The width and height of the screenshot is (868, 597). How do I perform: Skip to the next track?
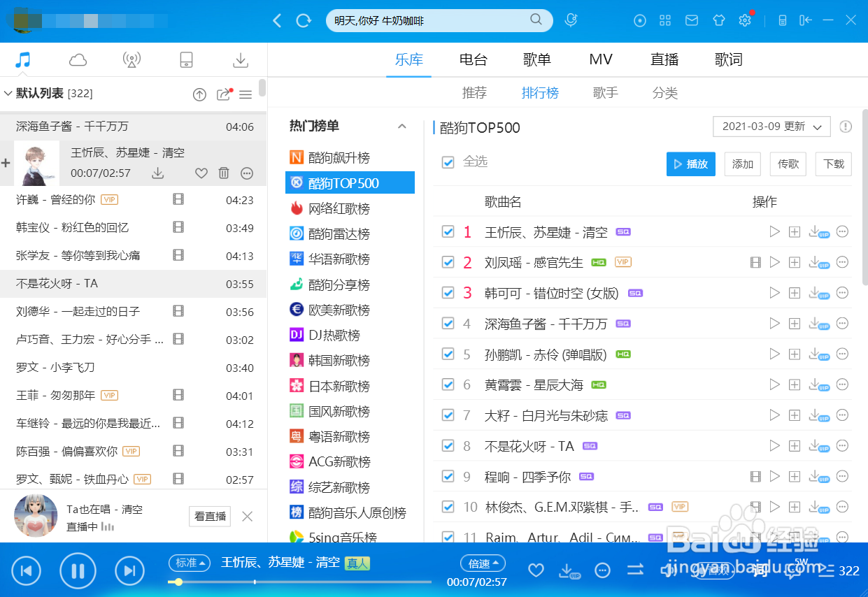[x=129, y=570]
